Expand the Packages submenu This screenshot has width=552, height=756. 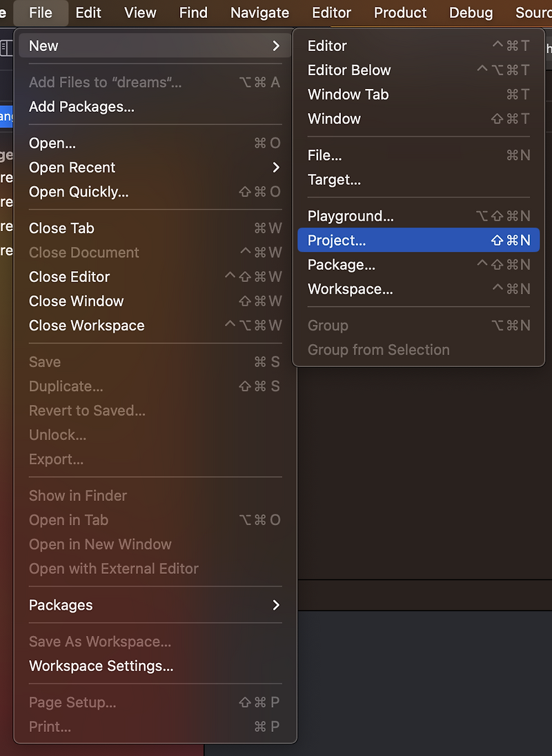[x=277, y=605]
